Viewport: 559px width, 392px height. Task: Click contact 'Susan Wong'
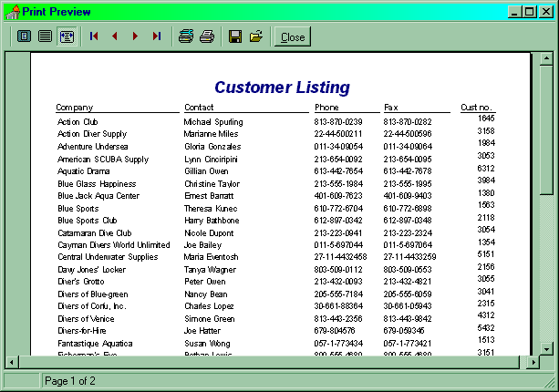click(207, 344)
